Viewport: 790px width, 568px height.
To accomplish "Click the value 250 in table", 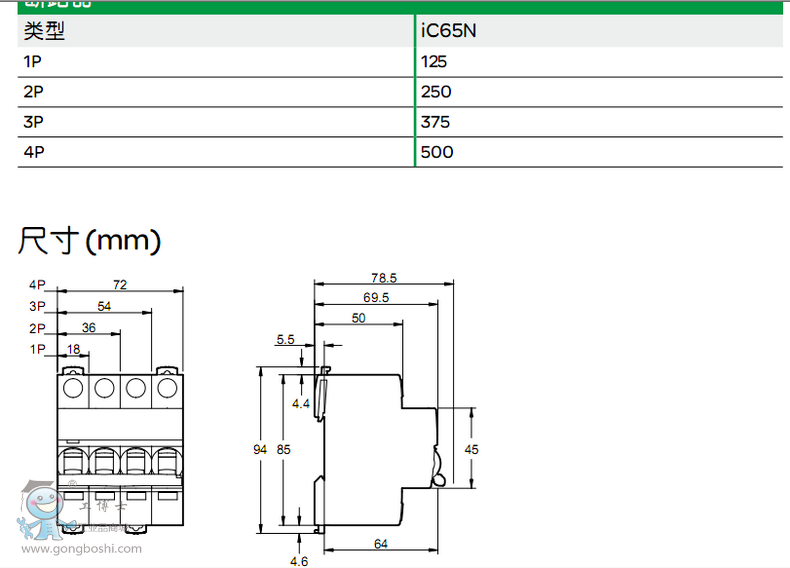I will click(437, 92).
